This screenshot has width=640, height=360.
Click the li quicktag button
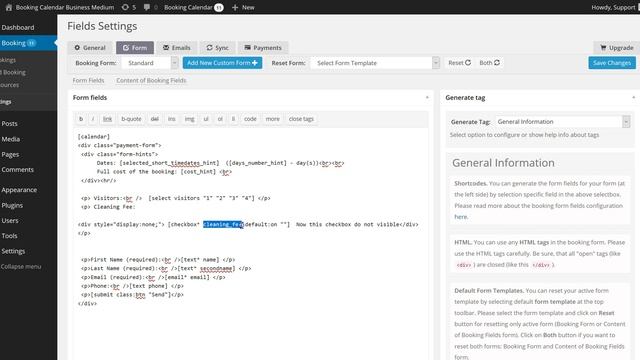point(233,119)
